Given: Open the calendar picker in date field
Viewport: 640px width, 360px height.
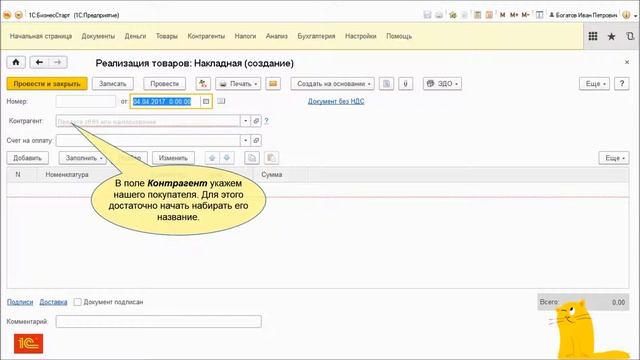Looking at the screenshot, I should tap(206, 102).
